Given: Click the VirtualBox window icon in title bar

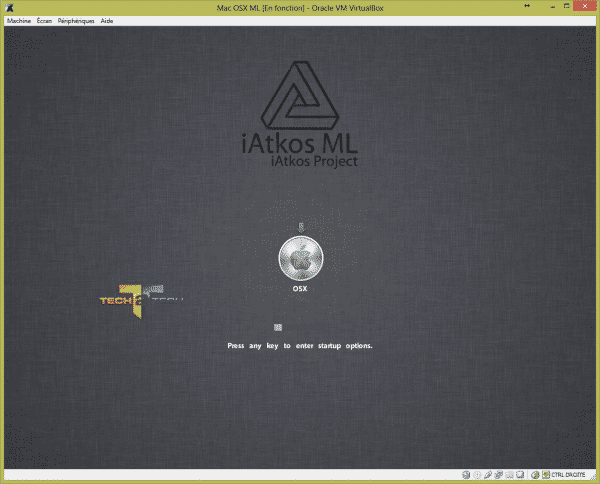Looking at the screenshot, I should pos(10,8).
